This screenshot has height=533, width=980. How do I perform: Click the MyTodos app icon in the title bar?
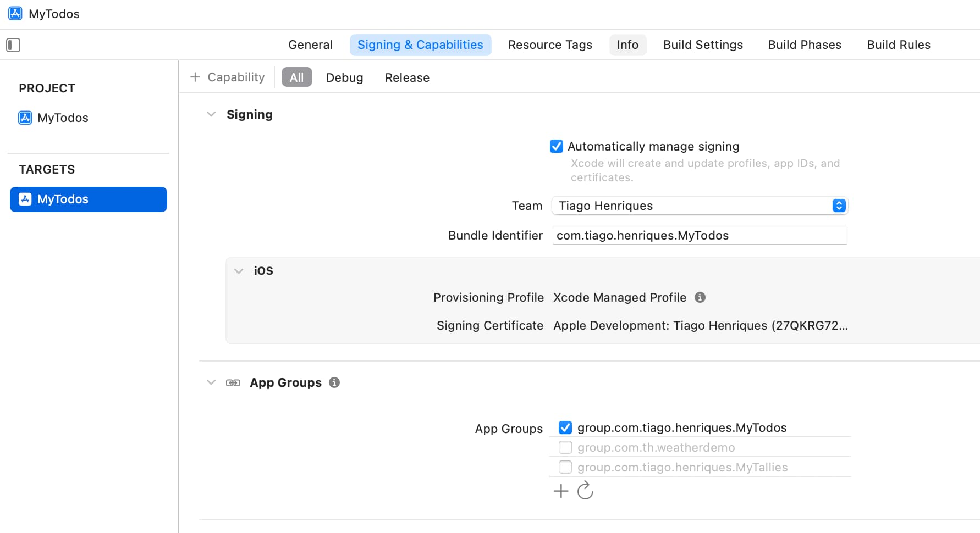pos(15,14)
